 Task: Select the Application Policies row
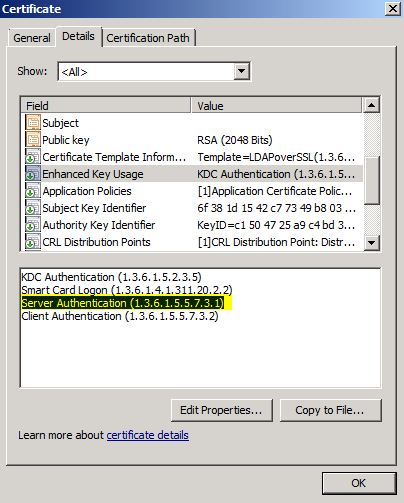(192, 191)
